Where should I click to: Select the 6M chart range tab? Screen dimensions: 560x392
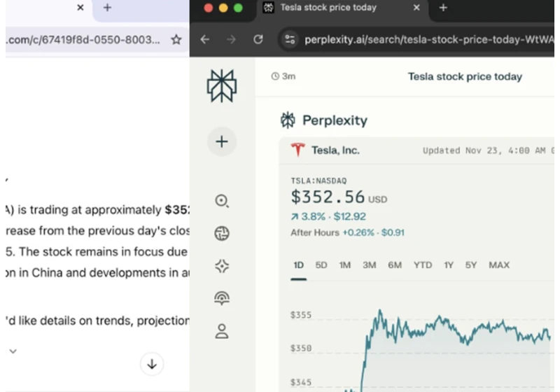(x=395, y=265)
